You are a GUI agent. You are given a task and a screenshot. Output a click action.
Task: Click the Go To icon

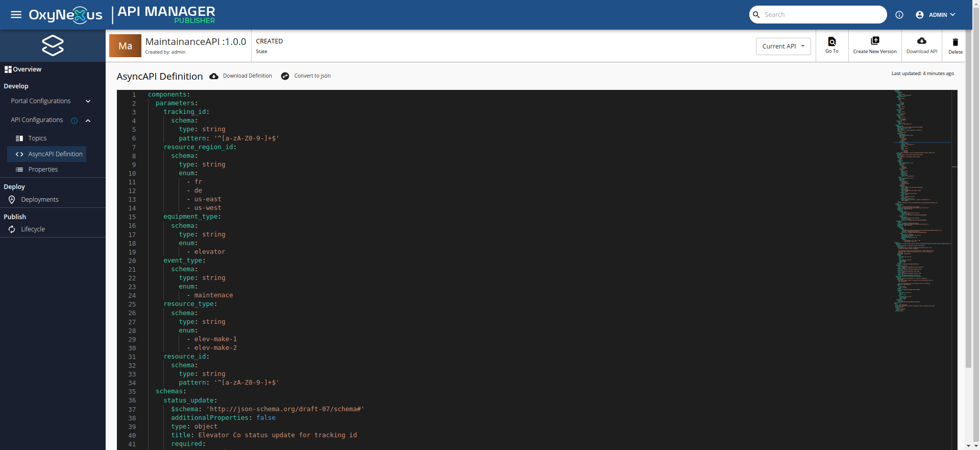point(832,41)
